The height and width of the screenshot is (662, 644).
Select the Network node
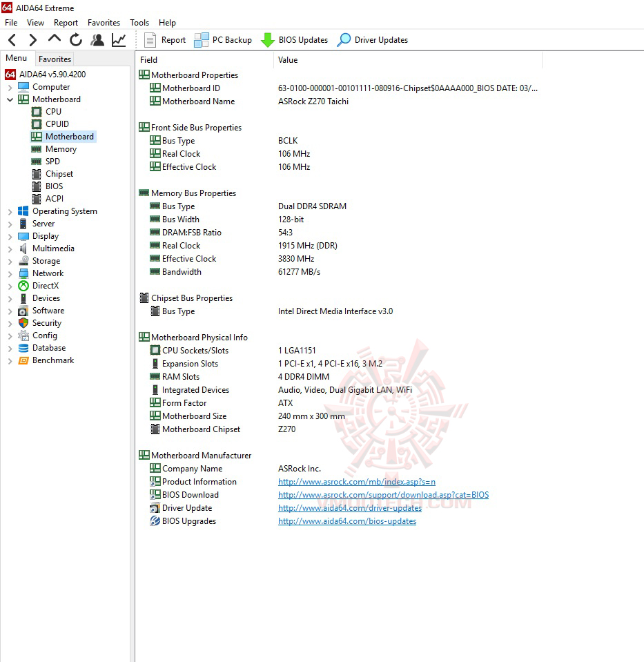pos(41,273)
